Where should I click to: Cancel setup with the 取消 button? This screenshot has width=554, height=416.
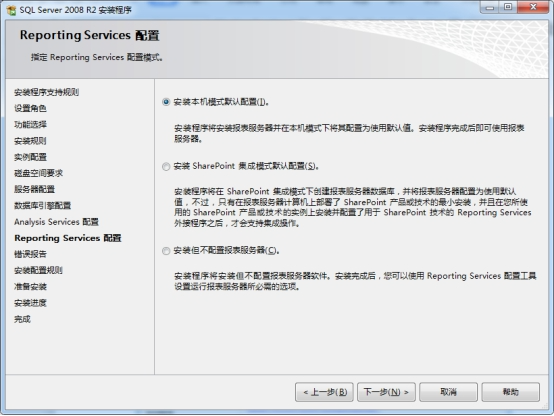click(448, 392)
